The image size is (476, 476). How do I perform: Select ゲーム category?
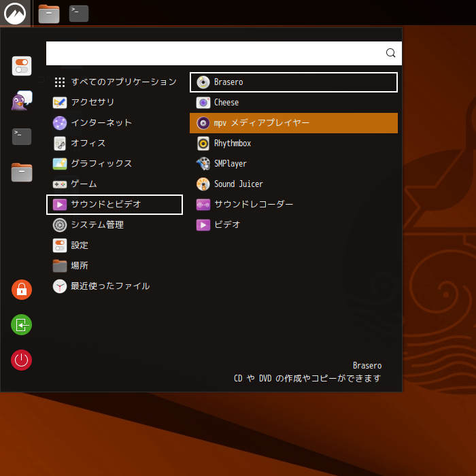[114, 184]
